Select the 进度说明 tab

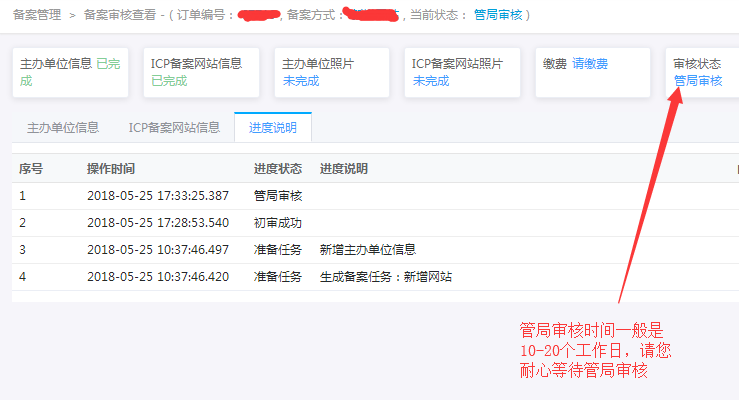click(x=273, y=128)
